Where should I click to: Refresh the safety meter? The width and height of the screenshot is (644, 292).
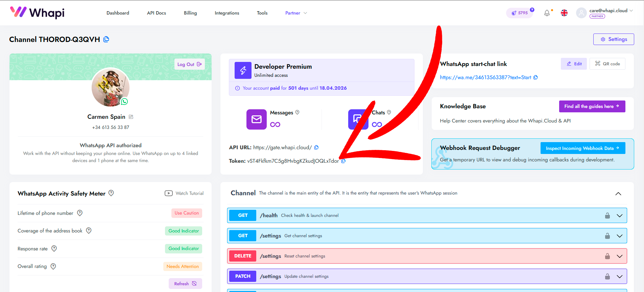point(185,284)
